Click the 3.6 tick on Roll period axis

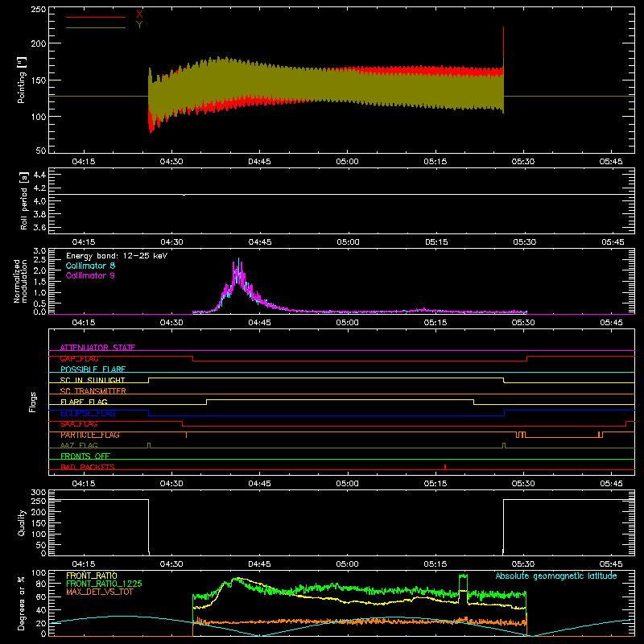39,227
